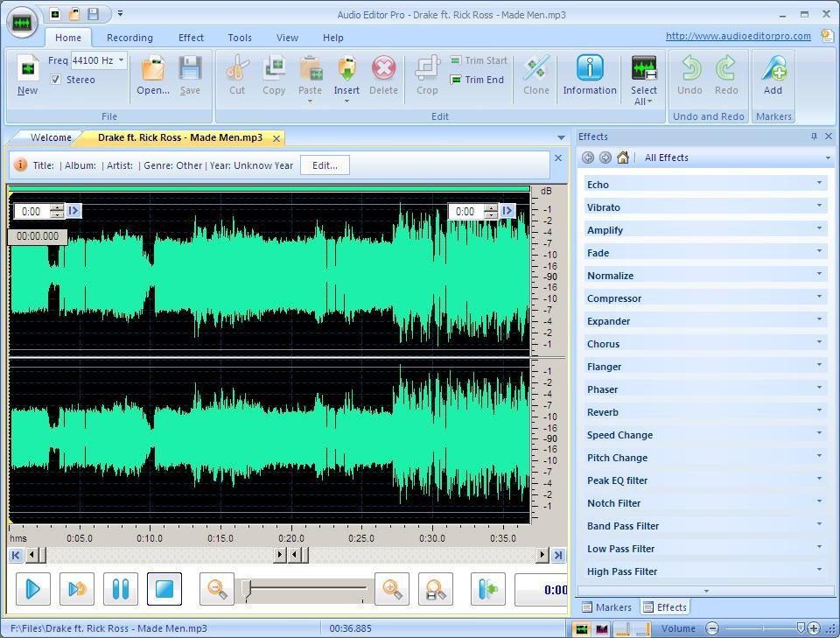840x638 pixels.
Task: Click the Undo arrow icon
Action: (689, 75)
